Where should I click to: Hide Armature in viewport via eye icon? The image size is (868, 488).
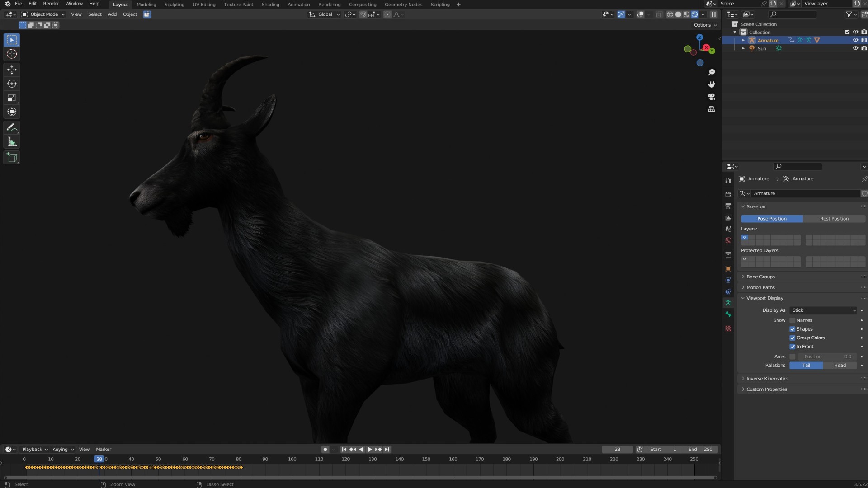tap(855, 40)
